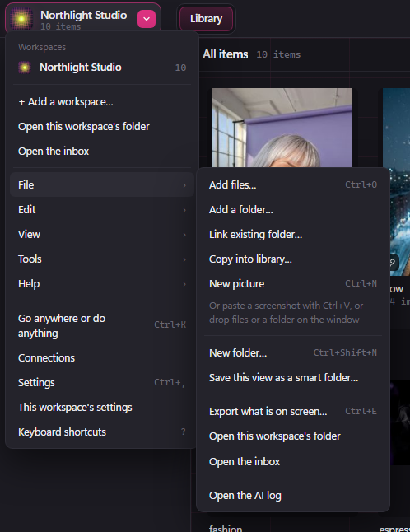Open this workspace's folder in File submenu
This screenshot has height=532, width=410.
[x=293, y=436]
